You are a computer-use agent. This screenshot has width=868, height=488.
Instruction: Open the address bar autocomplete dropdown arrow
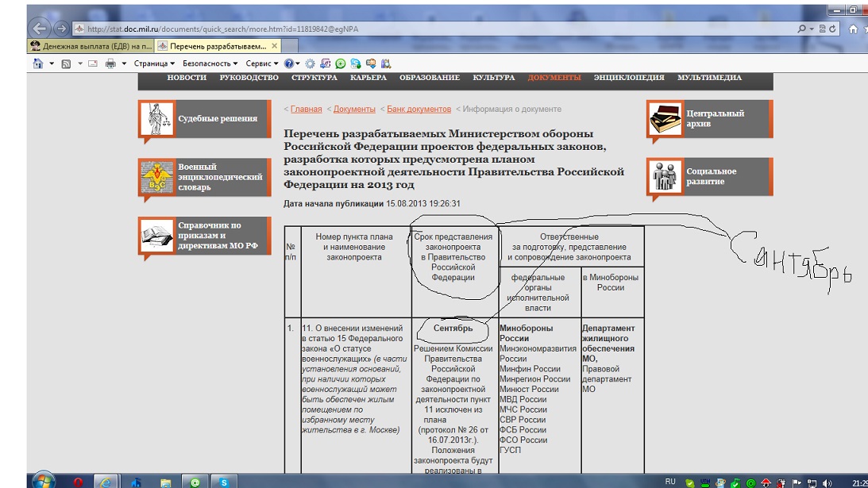tap(812, 29)
